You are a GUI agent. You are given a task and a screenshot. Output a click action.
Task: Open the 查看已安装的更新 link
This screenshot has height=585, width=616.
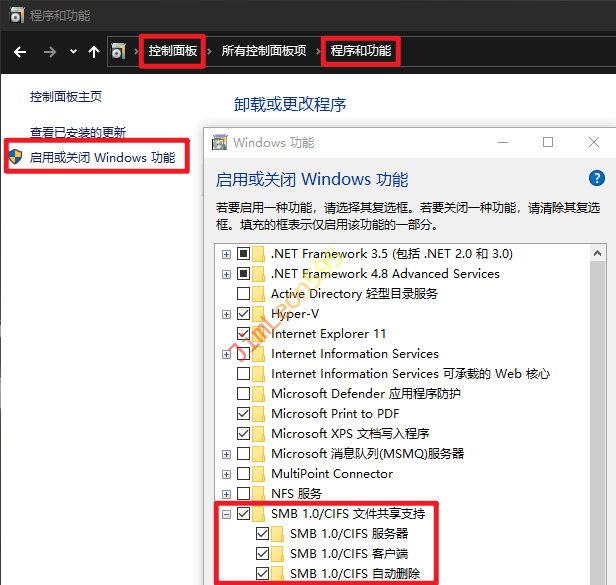(x=78, y=132)
